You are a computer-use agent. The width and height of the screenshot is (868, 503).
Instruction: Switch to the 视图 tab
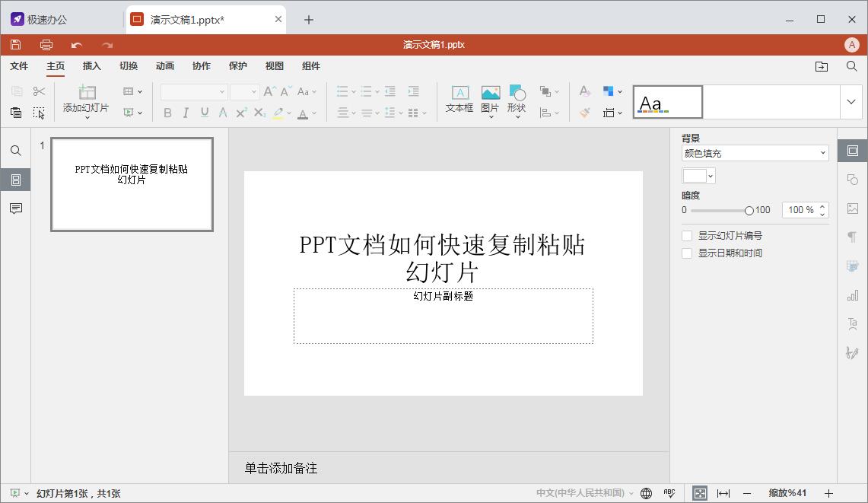(x=275, y=66)
